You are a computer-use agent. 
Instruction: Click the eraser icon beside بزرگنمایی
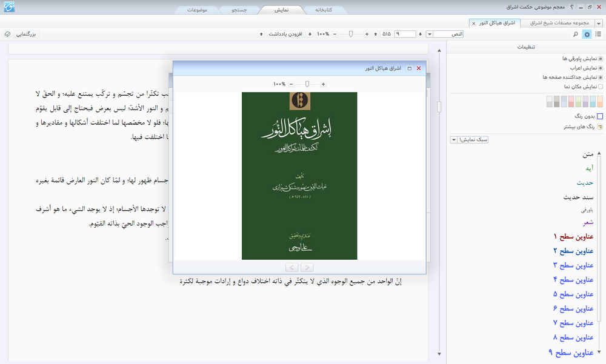7,34
